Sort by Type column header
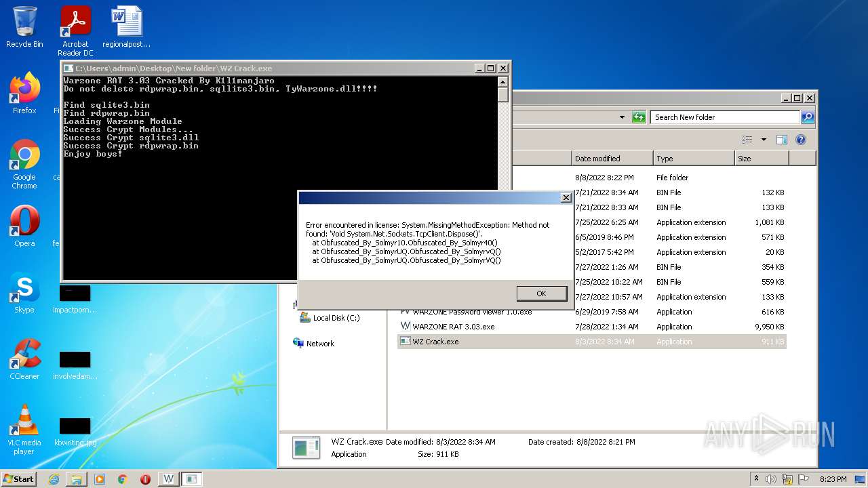Screen dimensions: 868x488 [x=694, y=159]
